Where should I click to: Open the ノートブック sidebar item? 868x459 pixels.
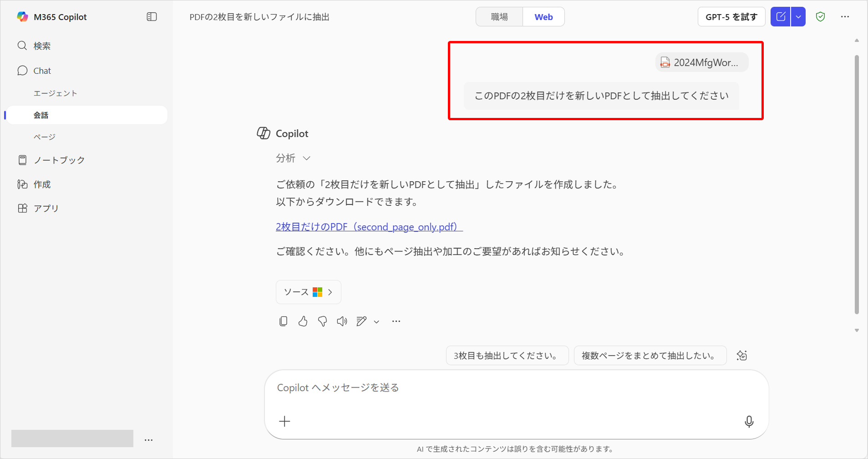click(59, 160)
